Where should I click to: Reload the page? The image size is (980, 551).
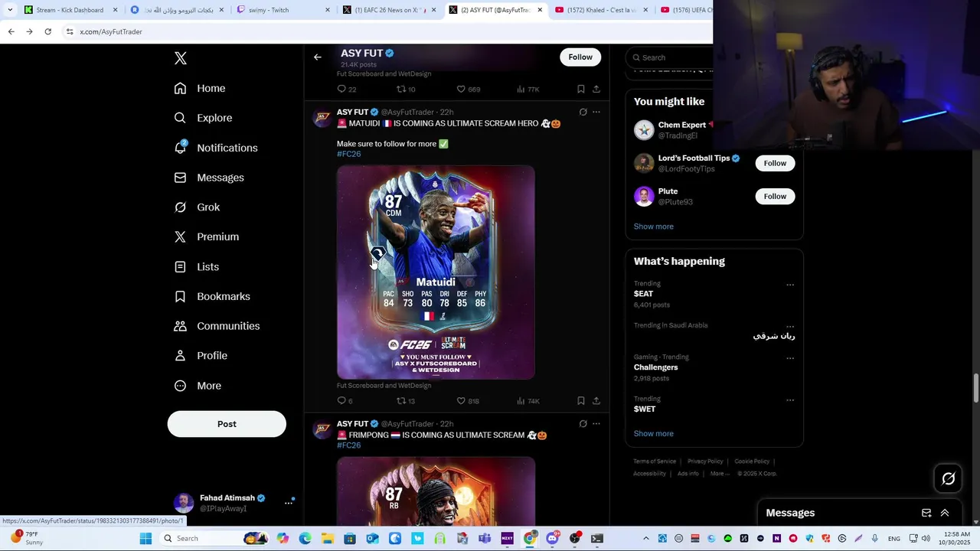(47, 31)
